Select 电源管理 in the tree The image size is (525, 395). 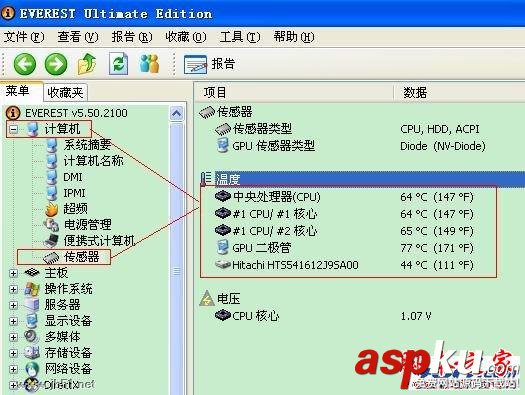coord(87,225)
